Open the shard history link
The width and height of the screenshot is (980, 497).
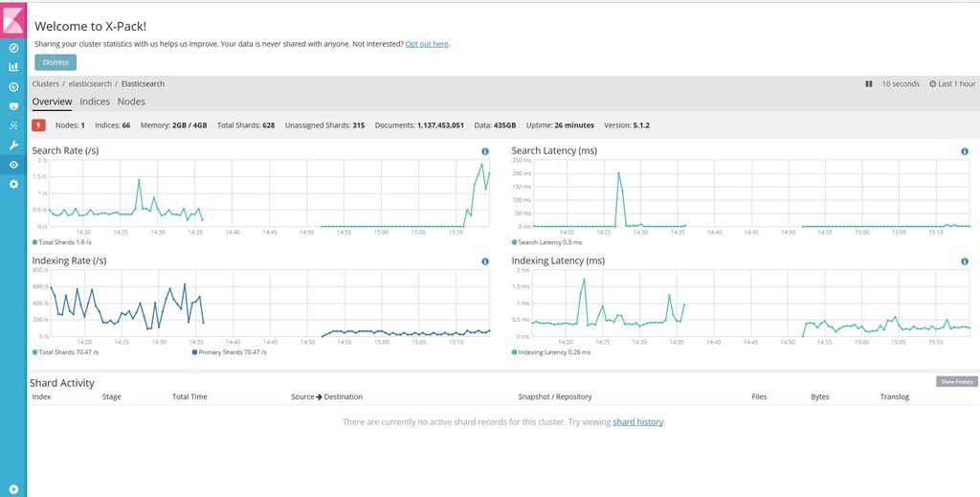(x=638, y=422)
